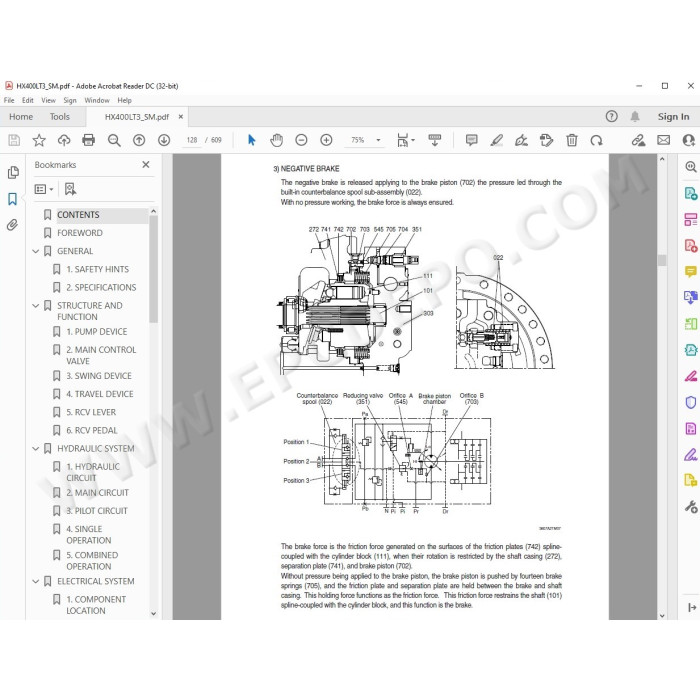Image resolution: width=700 pixels, height=700 pixels.
Task: Click bookmarks list scroll down arrow
Action: tap(154, 614)
